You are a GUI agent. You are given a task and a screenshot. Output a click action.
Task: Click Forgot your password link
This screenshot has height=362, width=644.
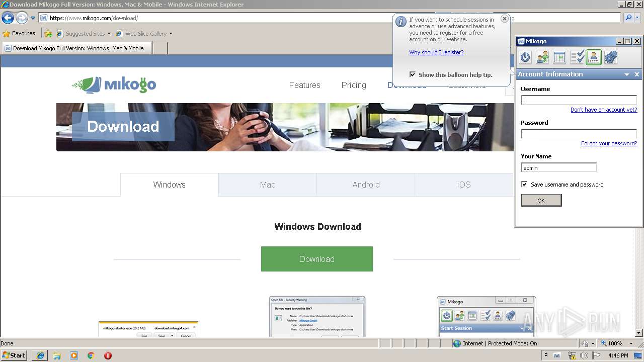[609, 143]
